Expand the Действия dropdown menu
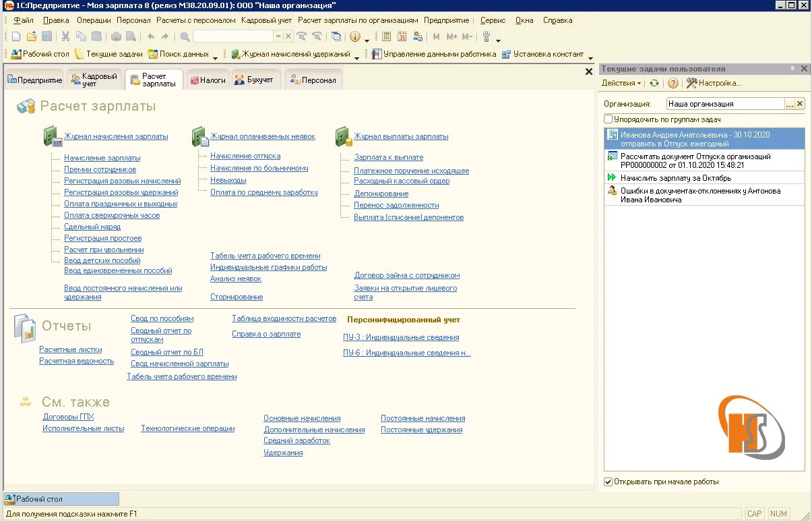This screenshot has width=812, height=522. (621, 83)
